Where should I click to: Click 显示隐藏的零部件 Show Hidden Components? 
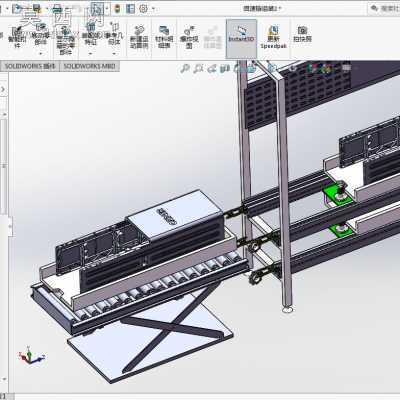click(x=65, y=41)
